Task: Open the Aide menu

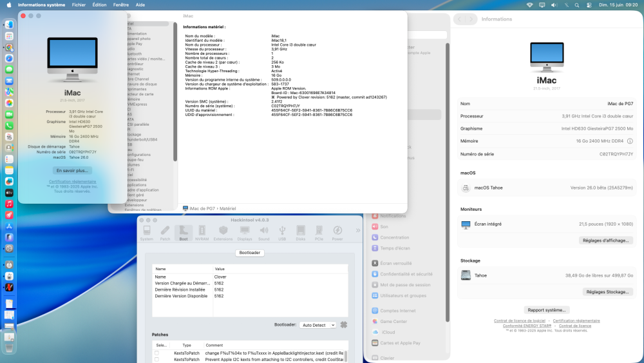Action: coord(140,5)
